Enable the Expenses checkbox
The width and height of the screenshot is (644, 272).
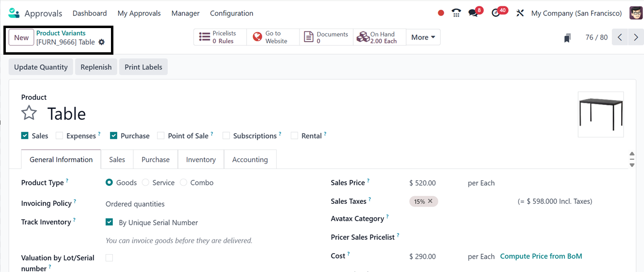pos(59,136)
